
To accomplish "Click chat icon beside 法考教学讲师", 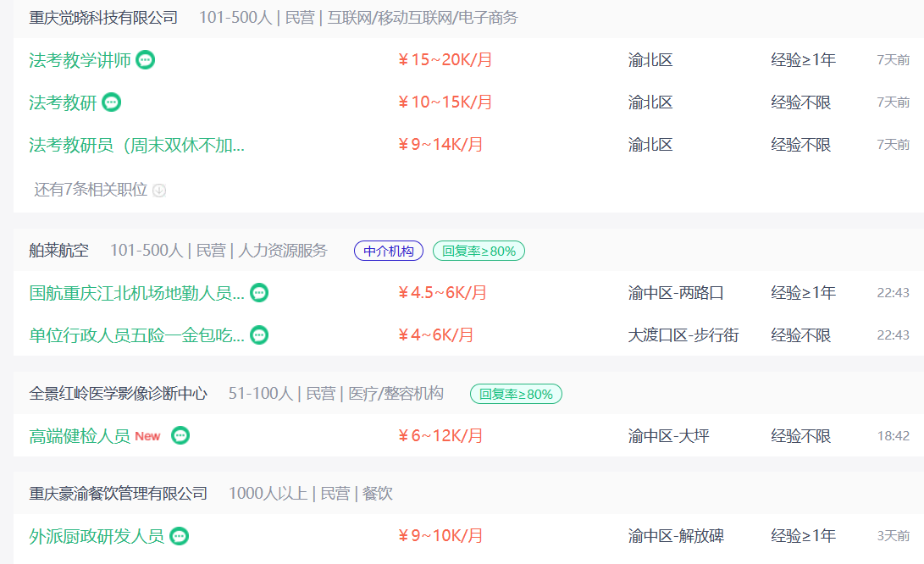I will pos(146,60).
